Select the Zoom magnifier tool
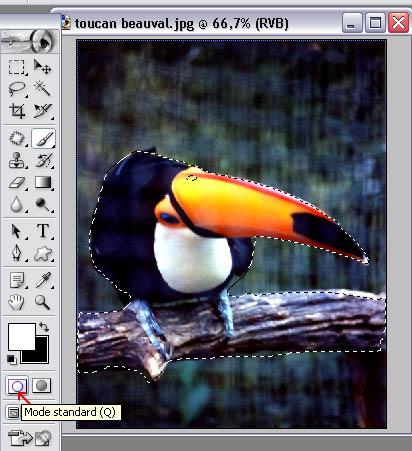Screen dimensions: 412x451 (43, 302)
